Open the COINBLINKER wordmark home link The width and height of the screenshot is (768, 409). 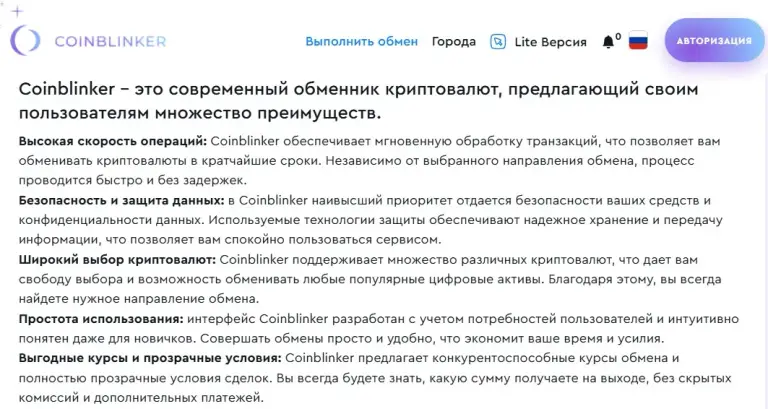point(110,42)
